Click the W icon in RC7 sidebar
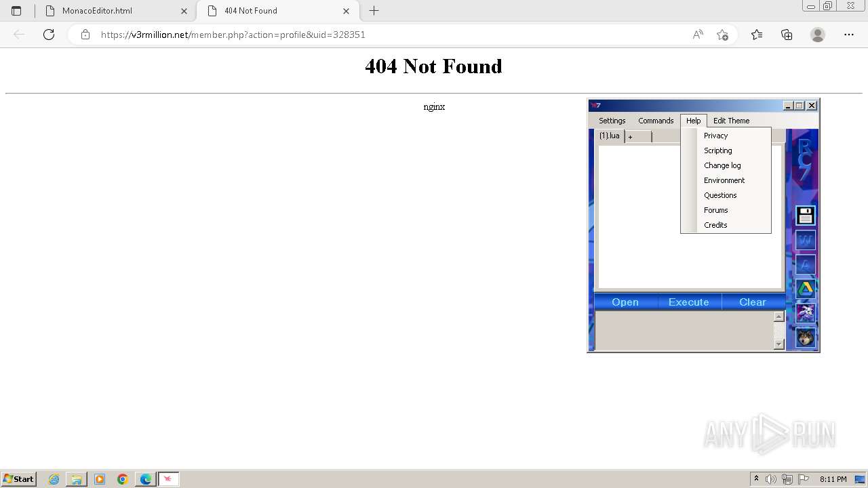This screenshot has height=488, width=868. click(x=805, y=240)
